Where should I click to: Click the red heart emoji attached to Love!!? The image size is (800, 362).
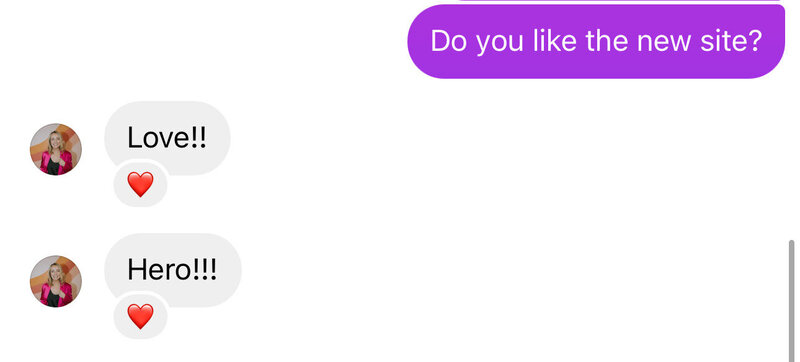point(140,184)
